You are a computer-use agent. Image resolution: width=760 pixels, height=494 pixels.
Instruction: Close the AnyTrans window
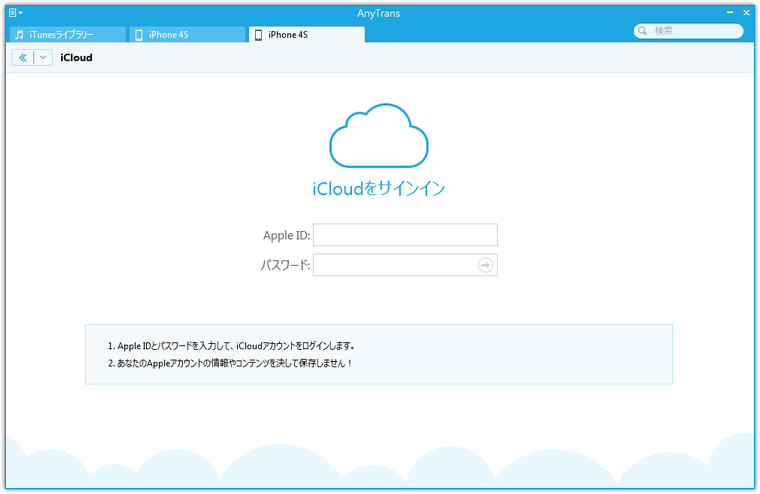746,13
